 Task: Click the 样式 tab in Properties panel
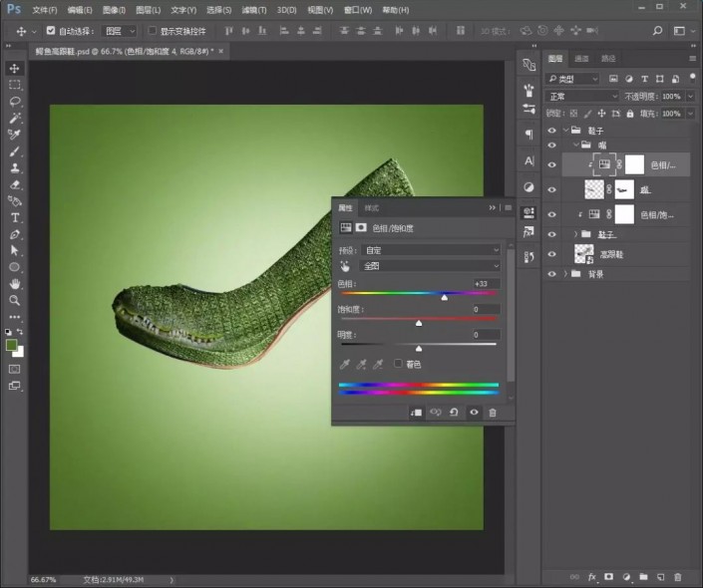372,208
